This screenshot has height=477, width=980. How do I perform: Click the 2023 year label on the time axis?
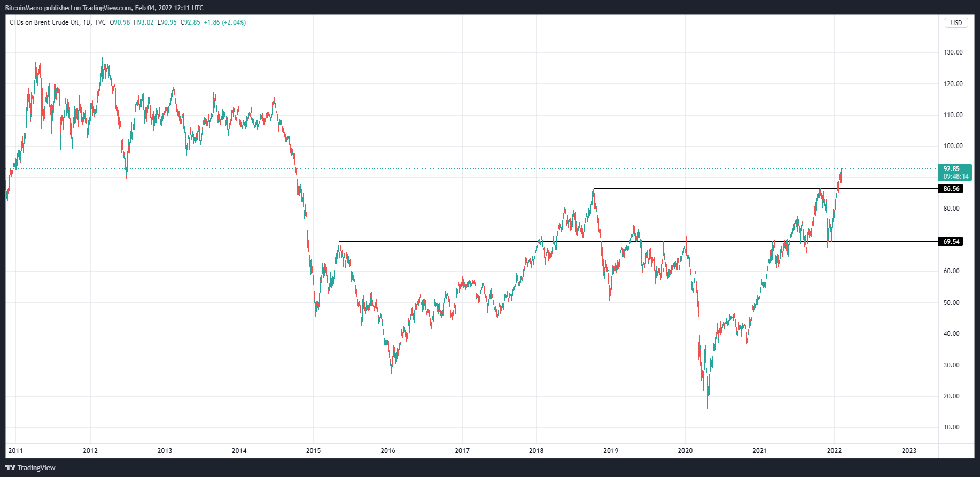909,451
